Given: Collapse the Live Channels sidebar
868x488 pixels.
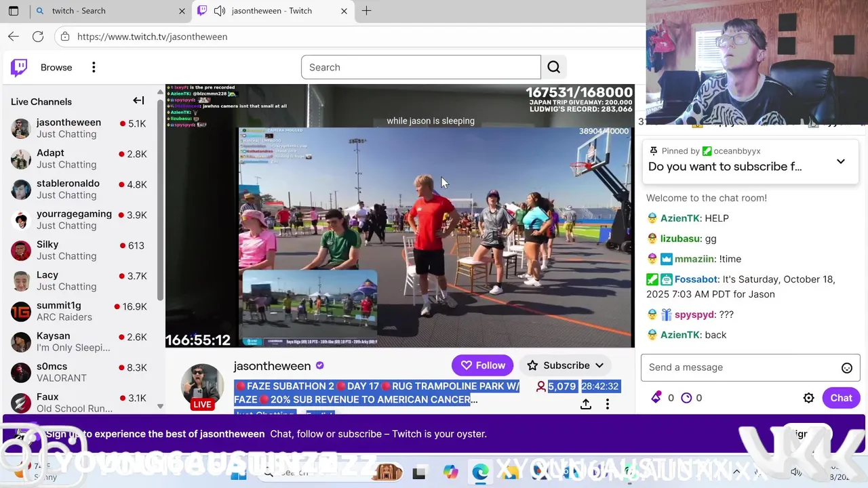Looking at the screenshot, I should pos(138,101).
